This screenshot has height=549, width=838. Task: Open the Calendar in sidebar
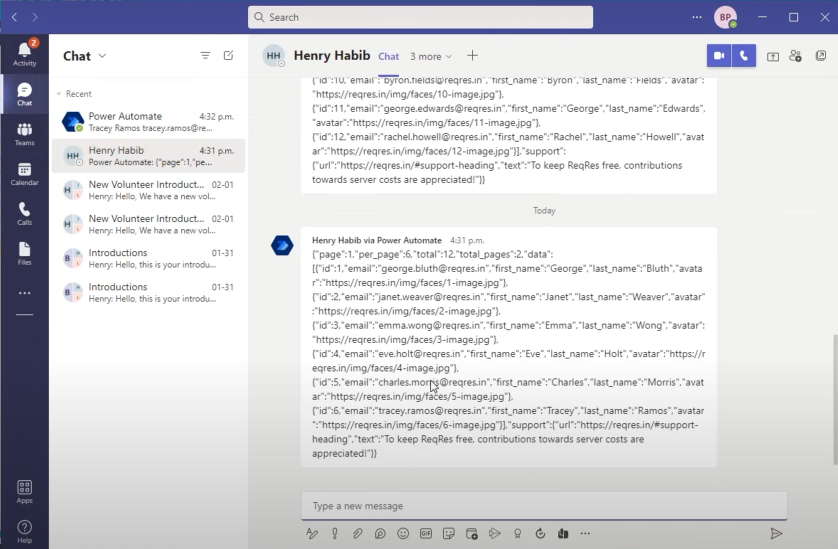tap(25, 174)
